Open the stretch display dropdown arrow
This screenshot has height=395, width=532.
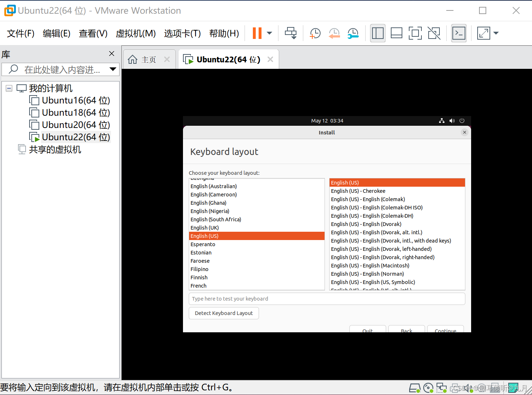point(496,33)
